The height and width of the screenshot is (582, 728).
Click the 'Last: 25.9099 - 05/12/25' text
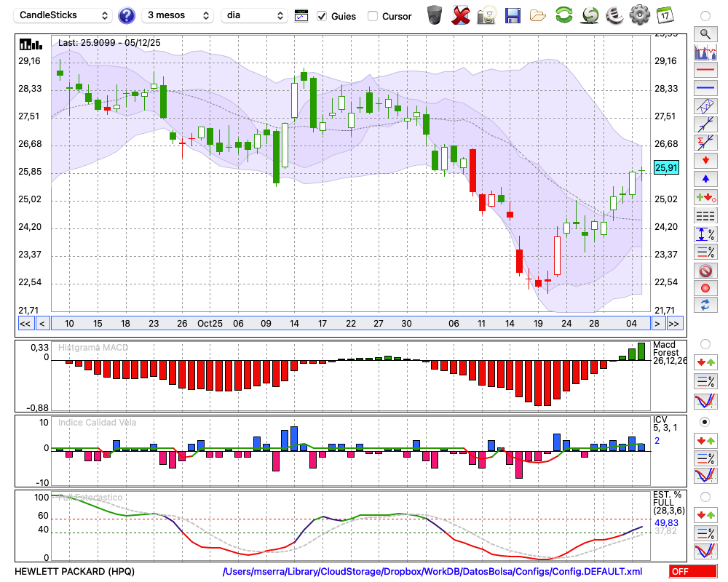(109, 43)
